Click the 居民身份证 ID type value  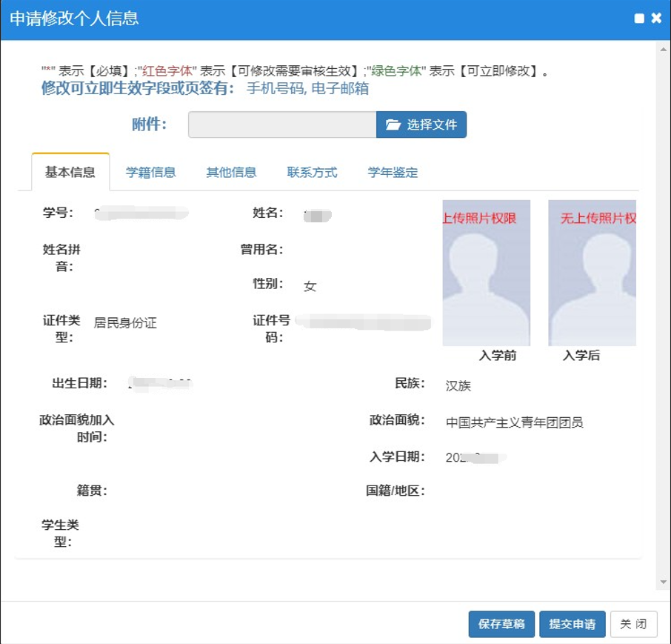pyautogui.click(x=125, y=323)
